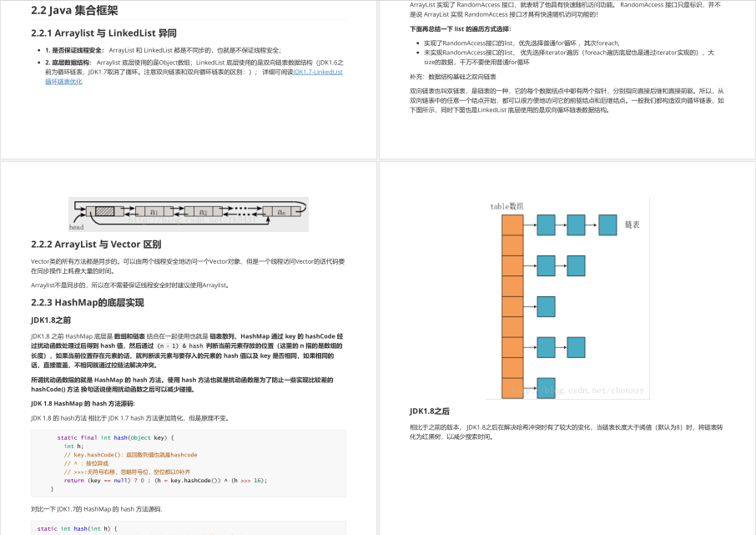Click the 'head' label in linked list figure
Image resolution: width=756 pixels, height=535 pixels.
click(x=76, y=227)
